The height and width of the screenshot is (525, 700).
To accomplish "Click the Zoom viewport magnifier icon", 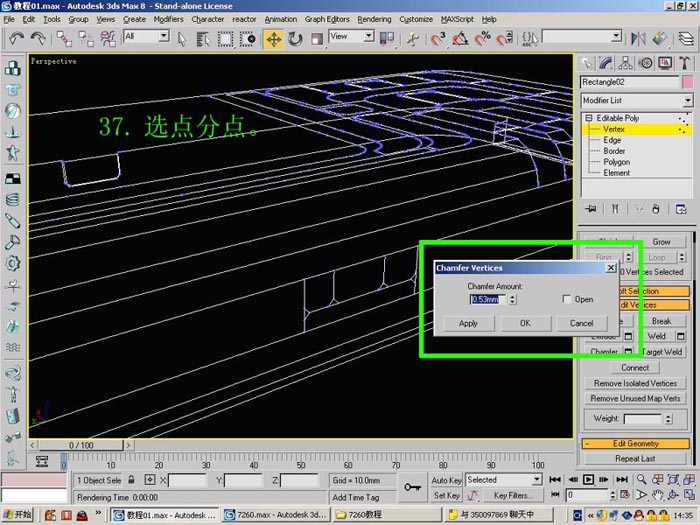I will click(642, 480).
